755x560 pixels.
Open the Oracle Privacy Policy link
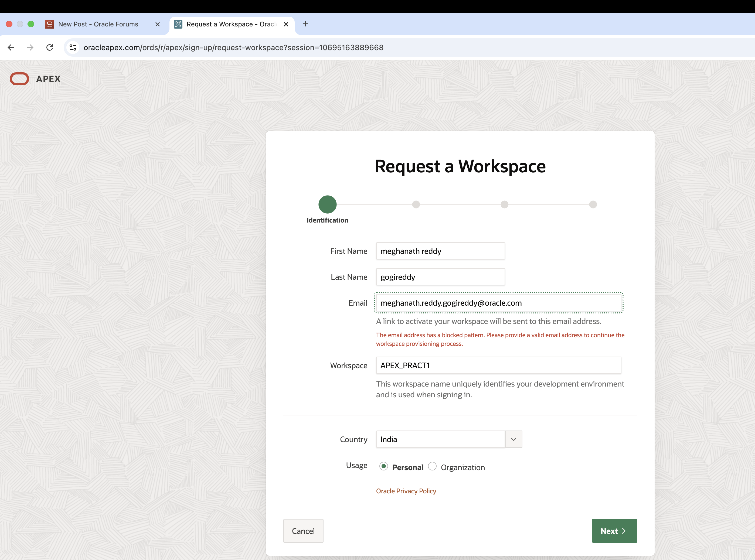[406, 491]
